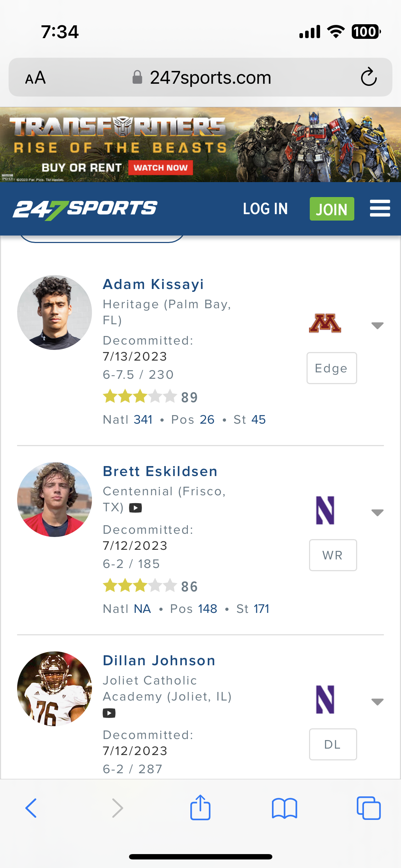
Task: Play Brett Eskildsen's video highlight icon
Action: tap(135, 508)
